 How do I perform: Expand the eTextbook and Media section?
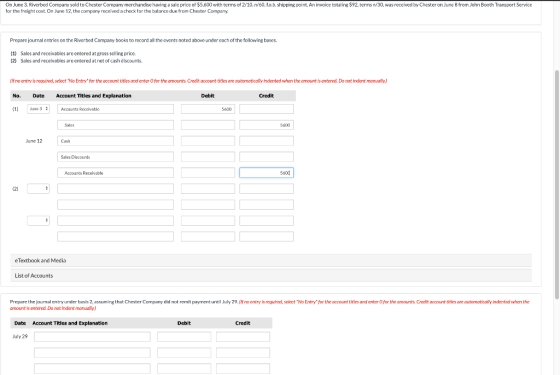click(x=271, y=260)
